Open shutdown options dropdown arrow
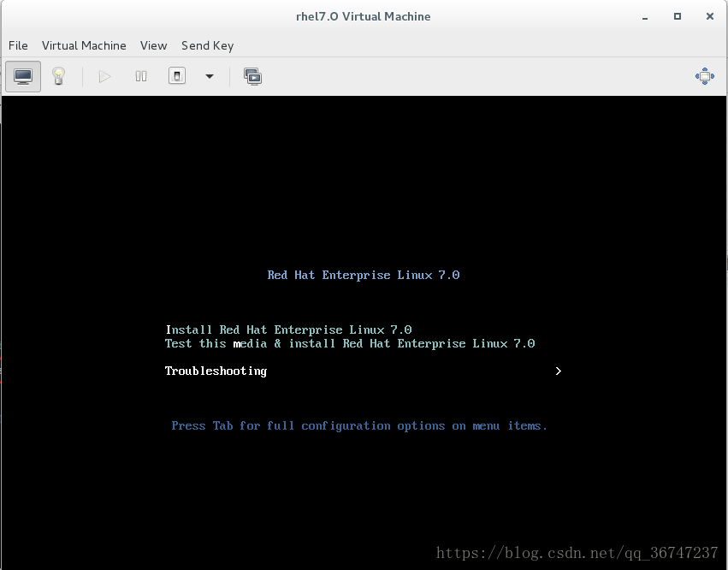This screenshot has width=728, height=570. tap(210, 76)
